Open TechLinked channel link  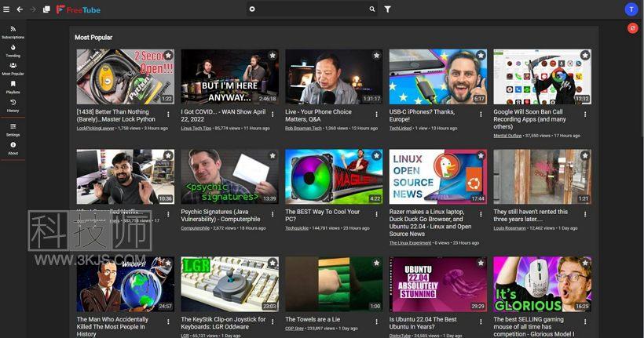point(401,129)
